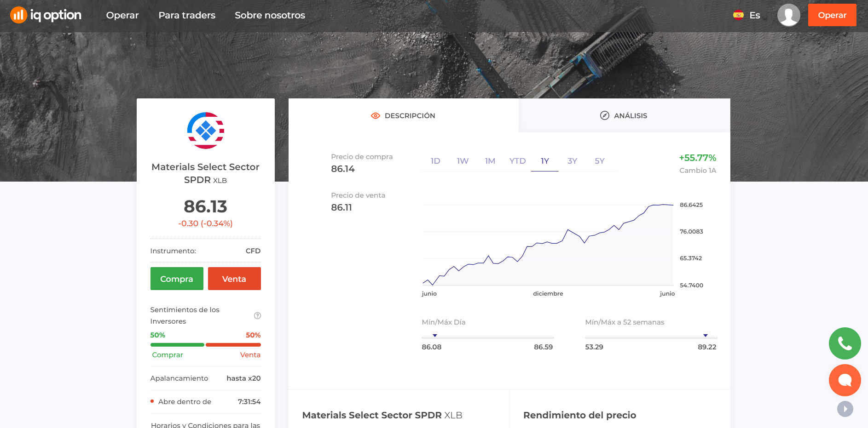The height and width of the screenshot is (428, 868).
Task: Click the Precio de compra value 86.14
Action: point(343,169)
